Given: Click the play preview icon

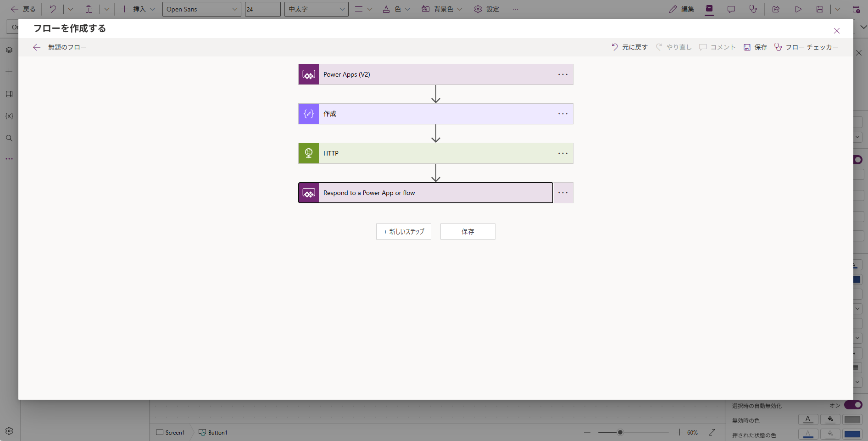Looking at the screenshot, I should pyautogui.click(x=798, y=9).
